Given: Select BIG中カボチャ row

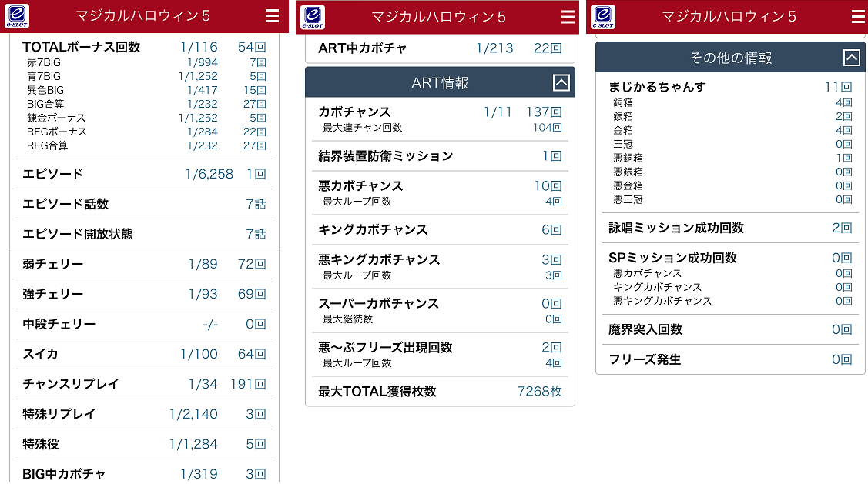Looking at the screenshot, I should pos(144,473).
